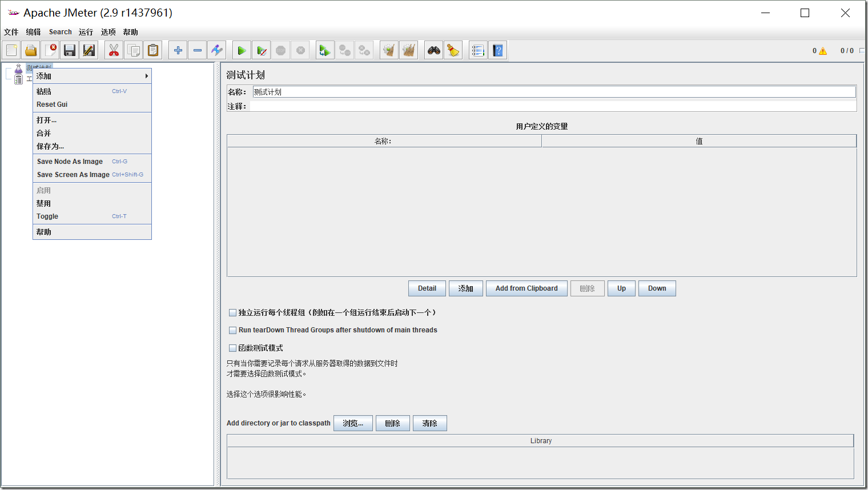Image resolution: width=868 pixels, height=490 pixels.
Task: Click Start no pauses toolbar icon
Action: pyautogui.click(x=262, y=50)
